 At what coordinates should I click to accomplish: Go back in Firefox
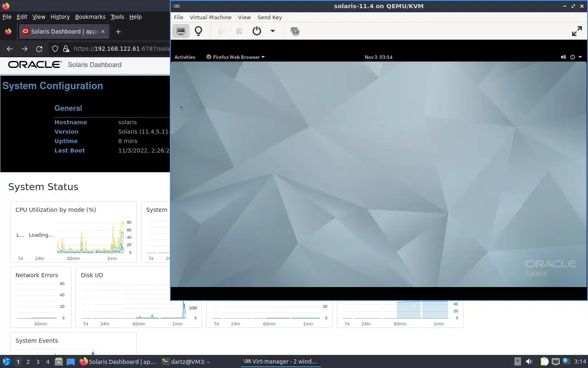click(10, 49)
